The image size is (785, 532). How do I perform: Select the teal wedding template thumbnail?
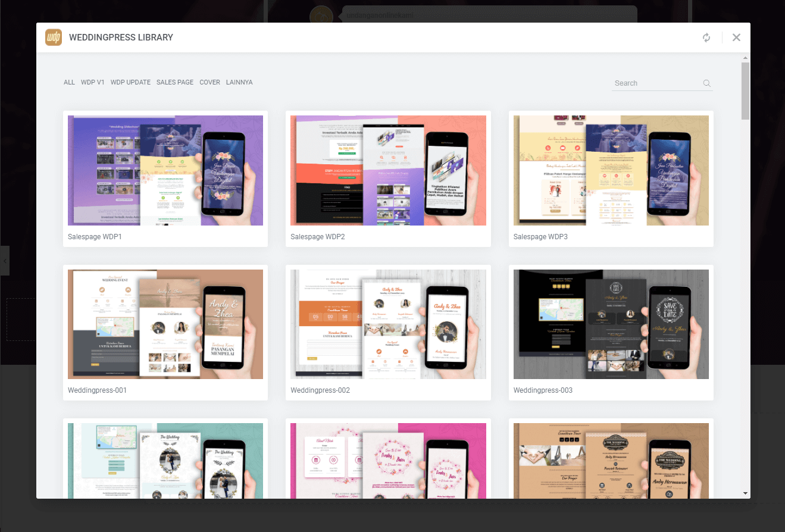coord(165,461)
